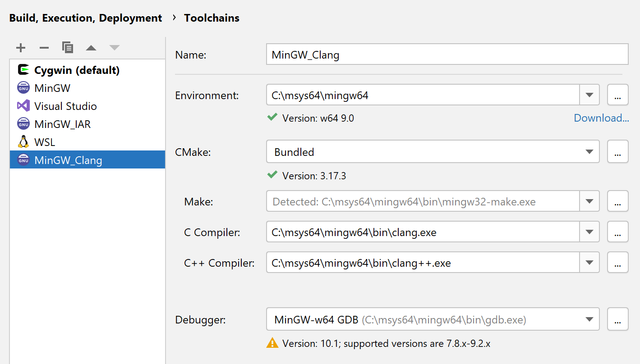The image size is (640, 364).
Task: Browse for Environment path with ellipsis button
Action: click(x=618, y=95)
